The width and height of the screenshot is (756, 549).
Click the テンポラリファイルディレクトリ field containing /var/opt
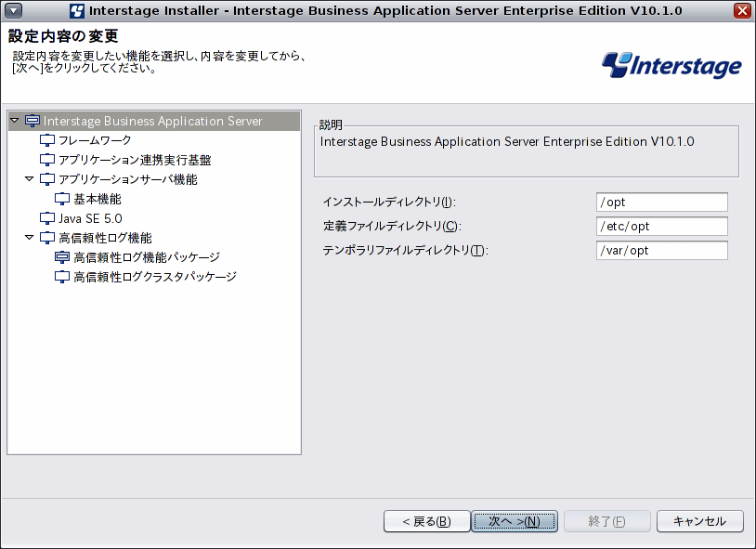662,251
